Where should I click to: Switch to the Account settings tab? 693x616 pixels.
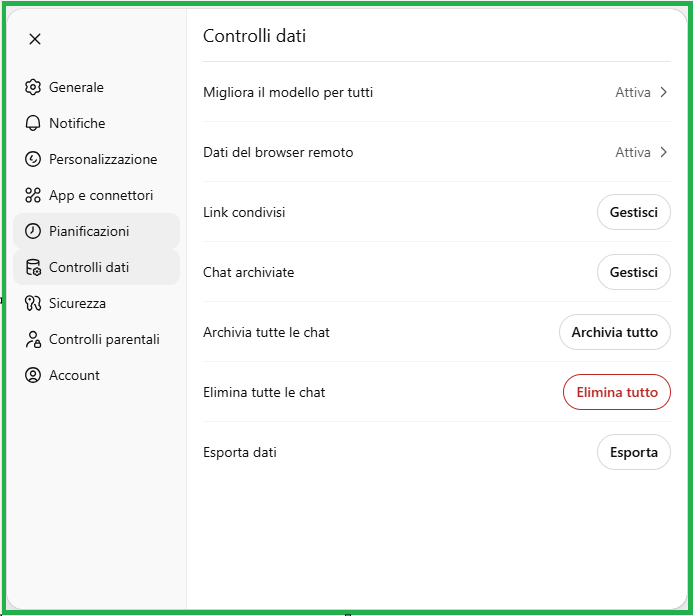tap(74, 375)
